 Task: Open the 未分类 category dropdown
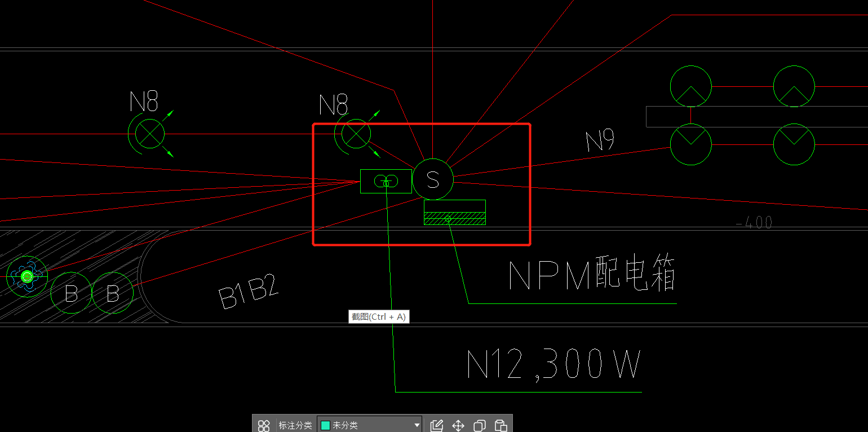click(x=370, y=425)
